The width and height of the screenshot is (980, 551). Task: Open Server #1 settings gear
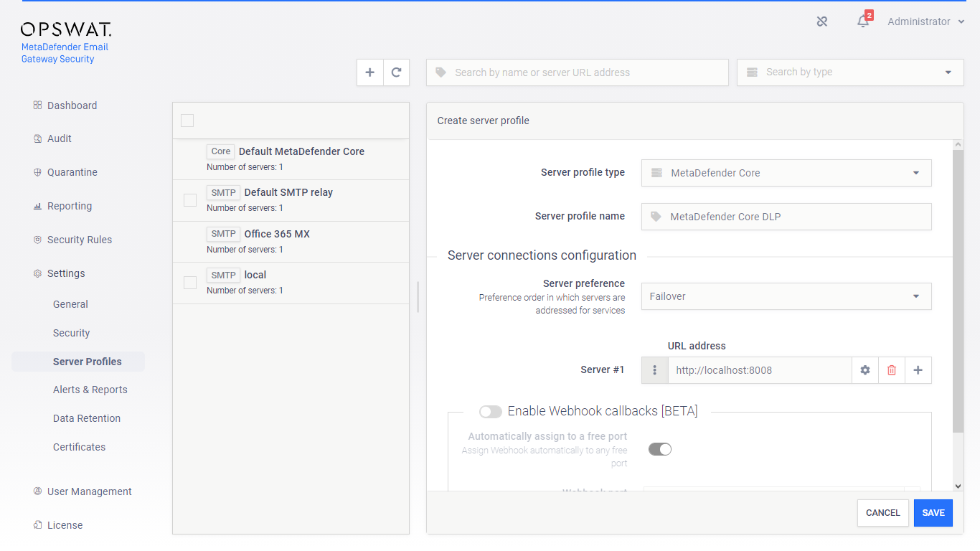[865, 370]
